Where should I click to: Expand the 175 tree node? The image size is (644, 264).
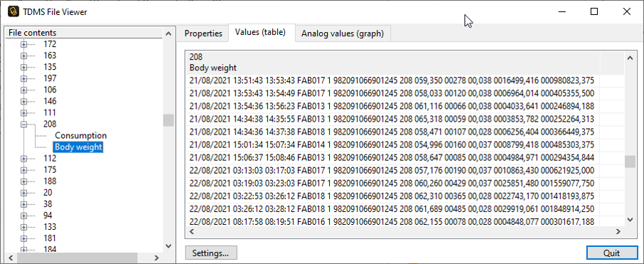(24, 170)
